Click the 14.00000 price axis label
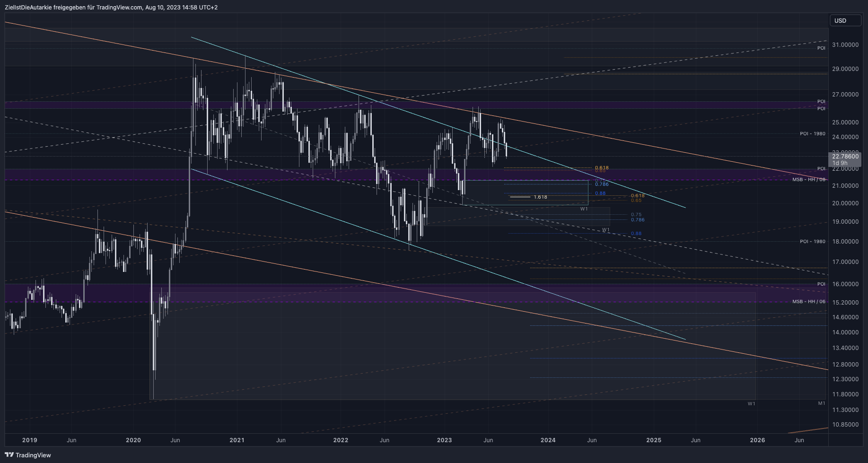The image size is (868, 463). click(x=845, y=332)
